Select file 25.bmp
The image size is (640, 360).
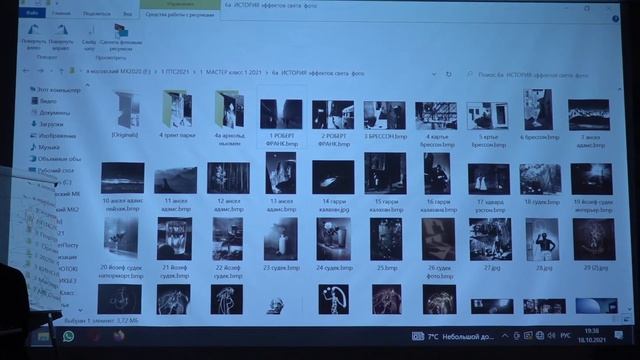386,245
